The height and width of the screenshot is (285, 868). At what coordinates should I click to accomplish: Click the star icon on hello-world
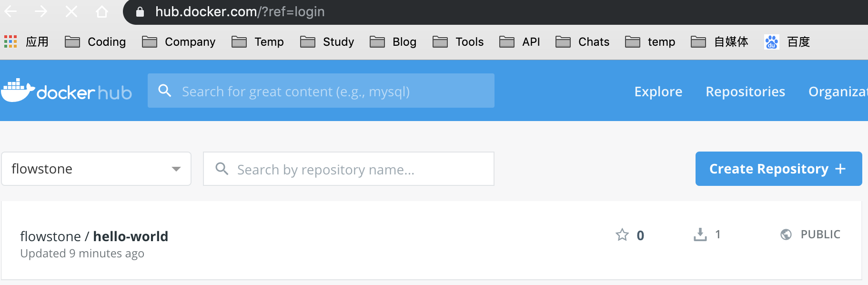(622, 234)
